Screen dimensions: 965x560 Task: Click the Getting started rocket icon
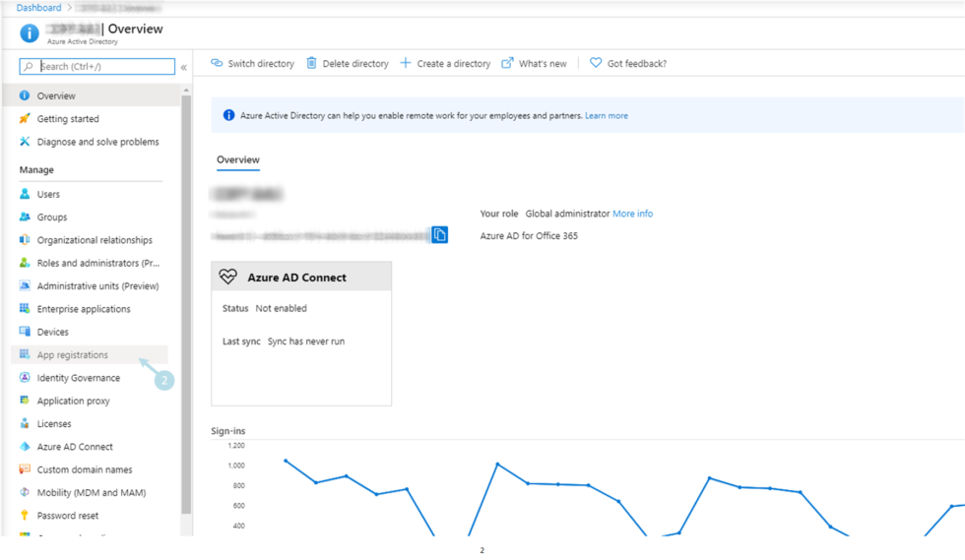pyautogui.click(x=25, y=118)
